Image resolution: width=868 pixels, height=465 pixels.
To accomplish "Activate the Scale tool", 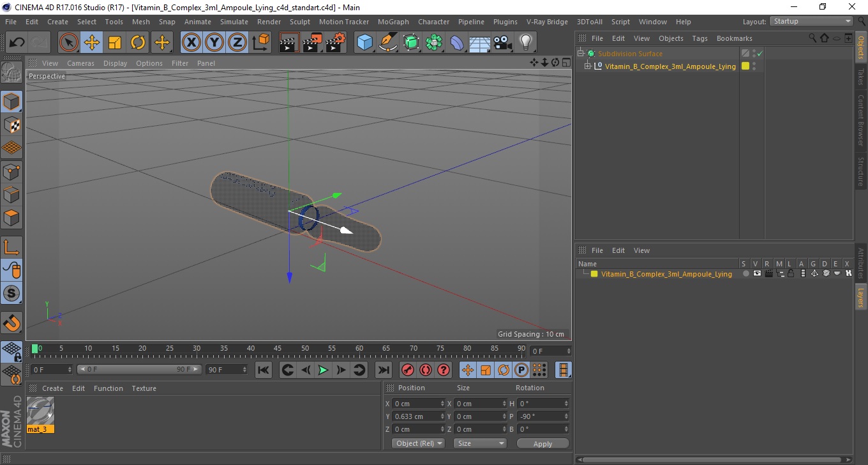I will (x=115, y=43).
